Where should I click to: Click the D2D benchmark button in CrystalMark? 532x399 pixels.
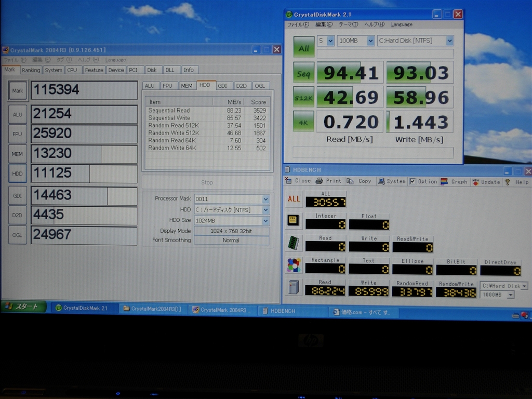(18, 215)
